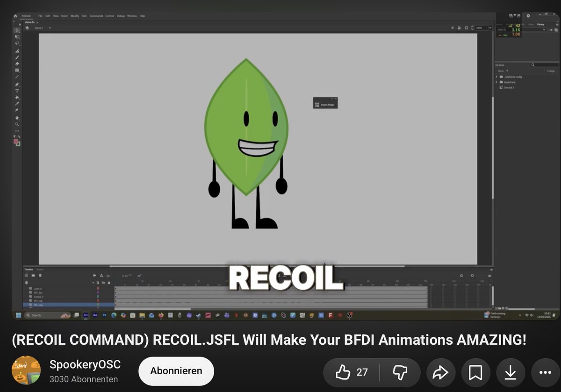Select the Hand tool in Animate toolbar

tap(17, 118)
